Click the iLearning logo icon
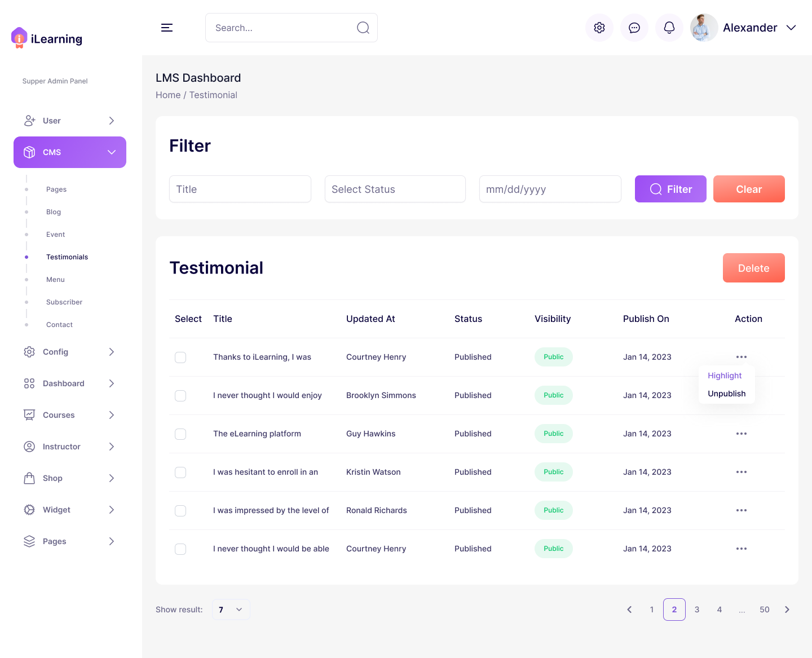812x658 pixels. (19, 38)
